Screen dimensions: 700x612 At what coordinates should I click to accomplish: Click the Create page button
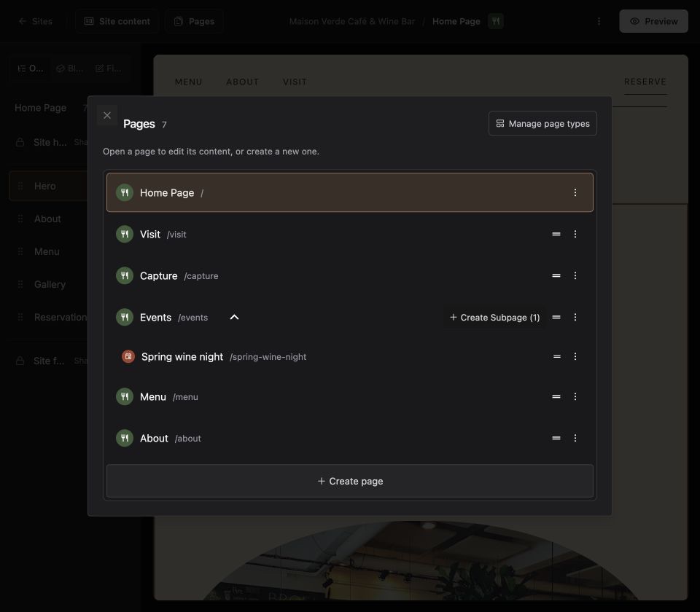tap(350, 481)
